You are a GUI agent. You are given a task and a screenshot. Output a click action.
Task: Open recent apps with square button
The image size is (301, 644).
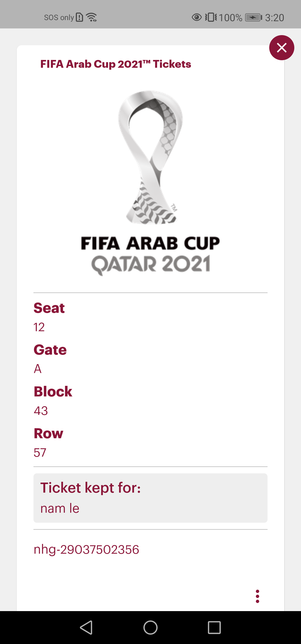[214, 628]
